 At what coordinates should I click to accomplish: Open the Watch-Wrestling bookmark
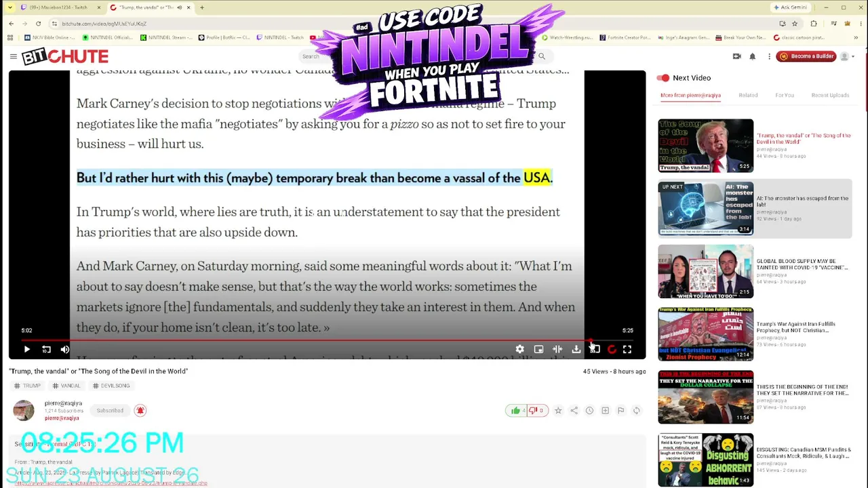click(567, 38)
